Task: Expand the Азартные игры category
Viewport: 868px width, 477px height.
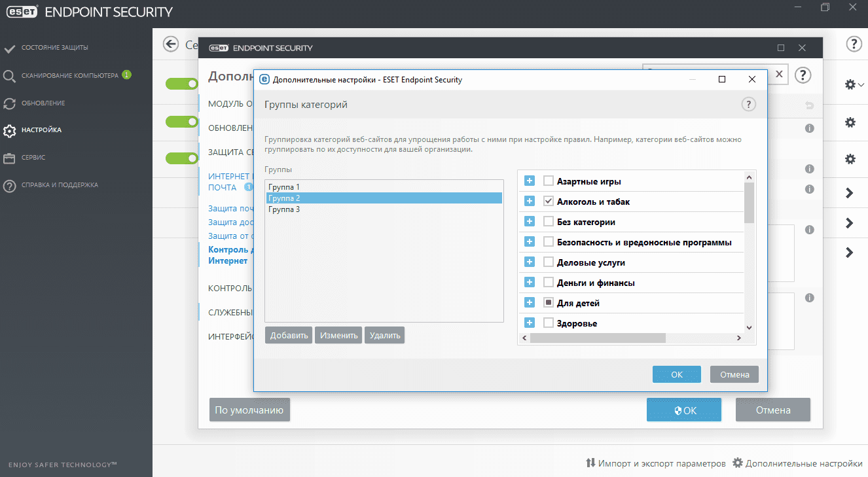Action: (x=530, y=181)
